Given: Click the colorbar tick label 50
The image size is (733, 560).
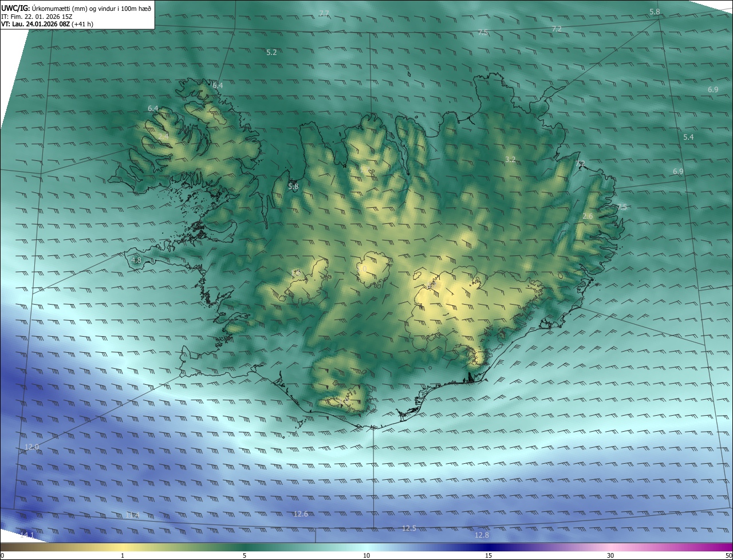Looking at the screenshot, I should 728,555.
